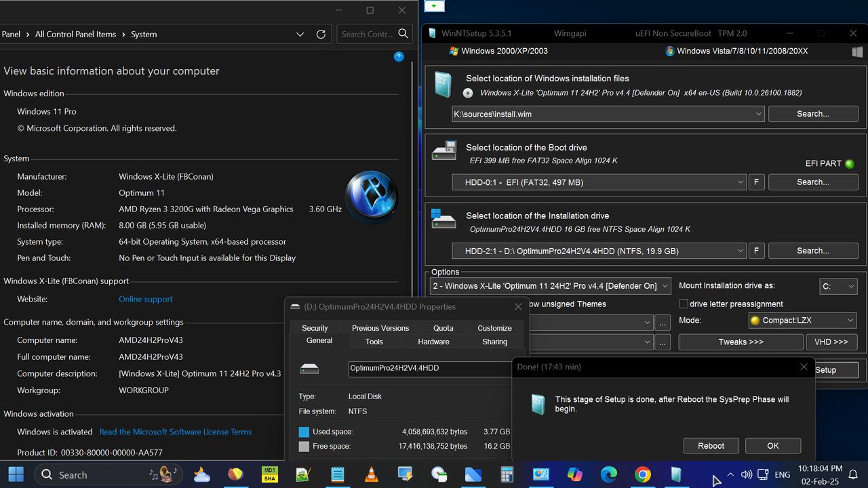The width and height of the screenshot is (868, 488).
Task: Click the Installation drive icon in WinNTSetup
Action: coord(444,220)
